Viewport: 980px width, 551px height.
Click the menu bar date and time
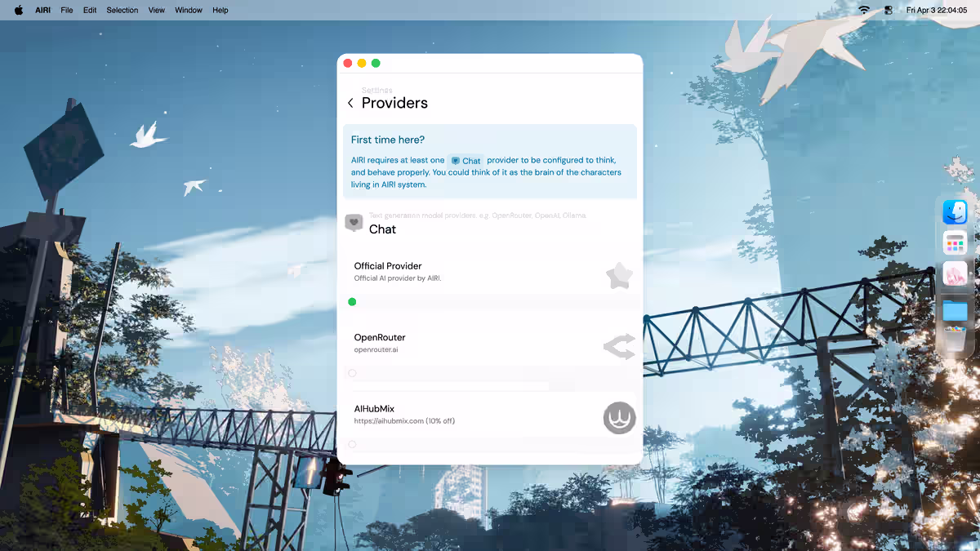coord(937,10)
